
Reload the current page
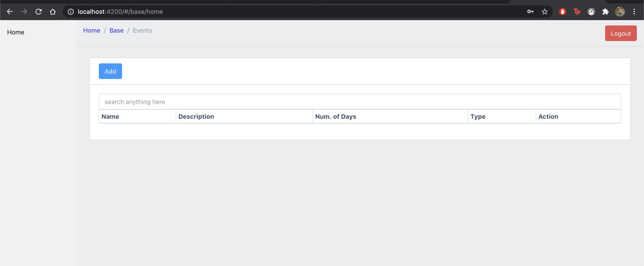[x=38, y=12]
